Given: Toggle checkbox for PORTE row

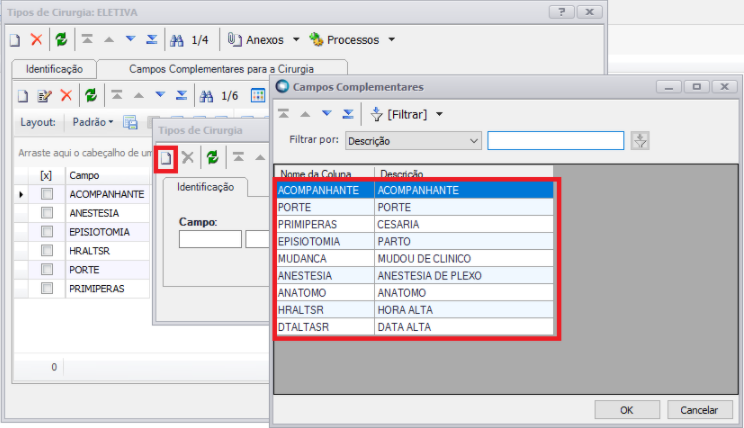Looking at the screenshot, I should pos(47,270).
